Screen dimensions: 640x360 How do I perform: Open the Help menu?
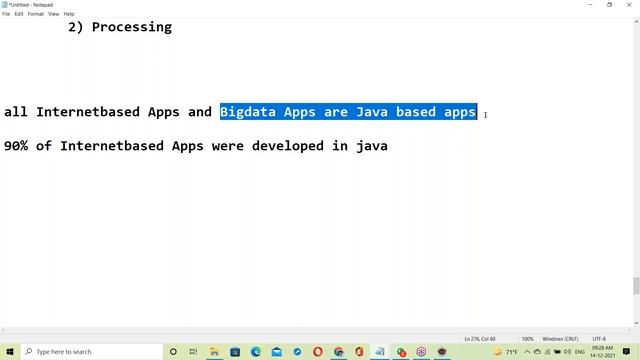[x=69, y=14]
